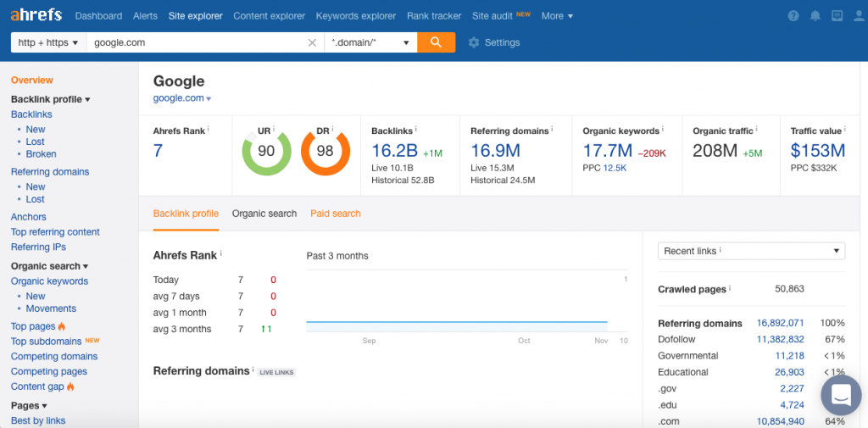Open Top subdomains in sidebar

(47, 341)
